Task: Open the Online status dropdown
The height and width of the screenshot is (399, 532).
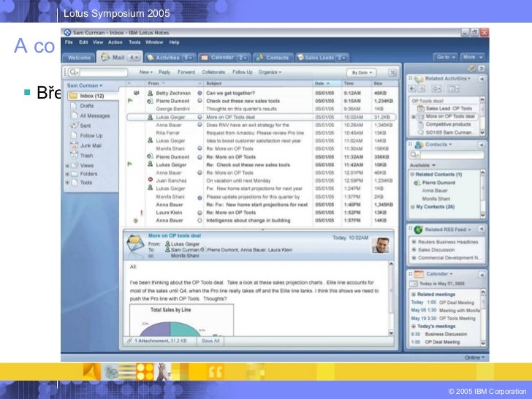Action: pyautogui.click(x=474, y=357)
